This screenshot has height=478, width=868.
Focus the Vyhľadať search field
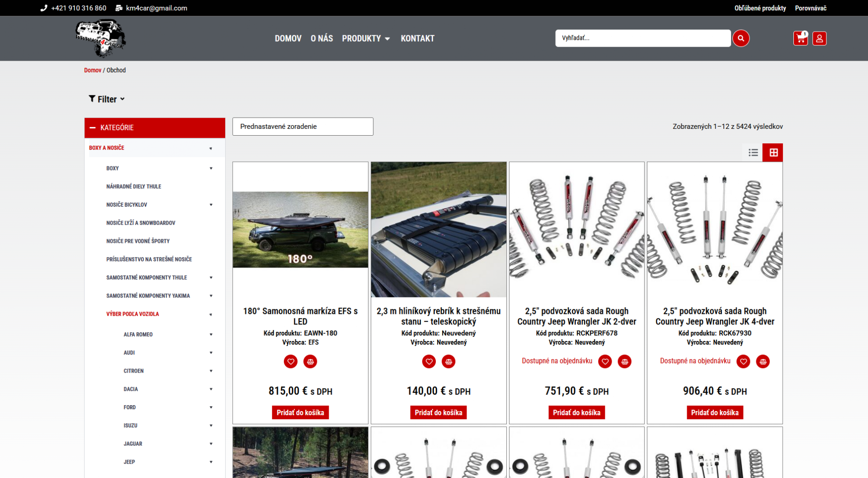(x=643, y=38)
